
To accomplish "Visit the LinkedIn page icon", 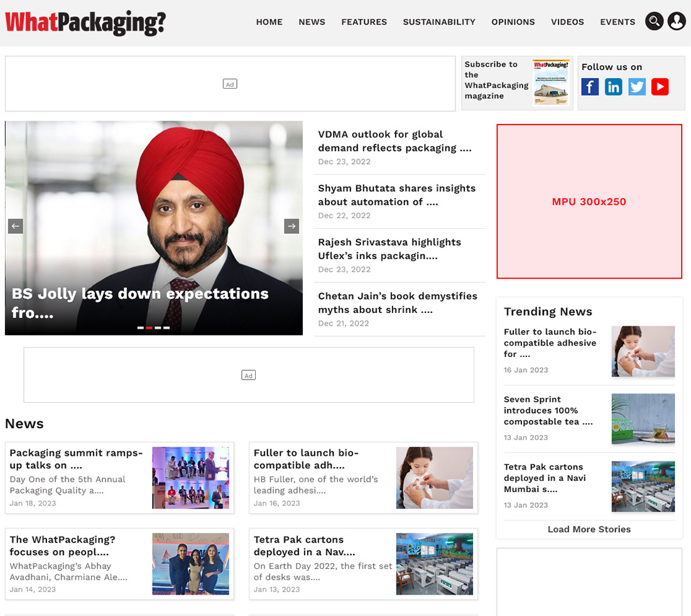I will [x=613, y=87].
